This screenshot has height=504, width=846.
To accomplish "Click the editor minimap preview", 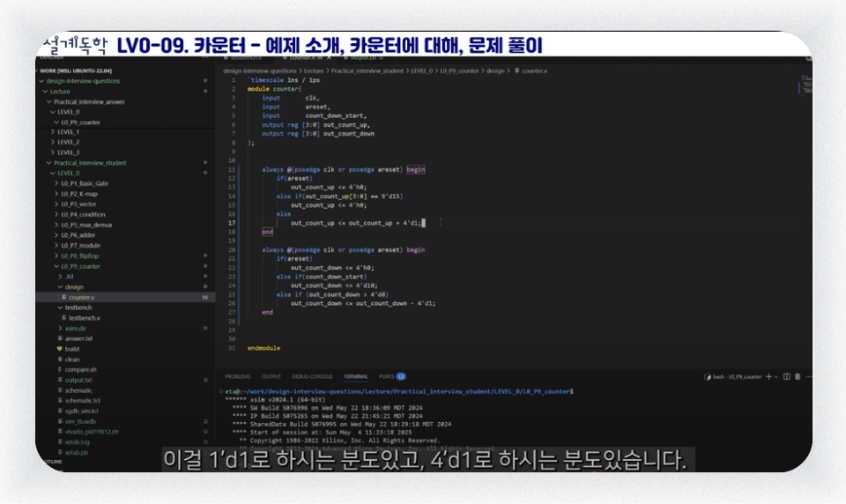I will tap(806, 85).
